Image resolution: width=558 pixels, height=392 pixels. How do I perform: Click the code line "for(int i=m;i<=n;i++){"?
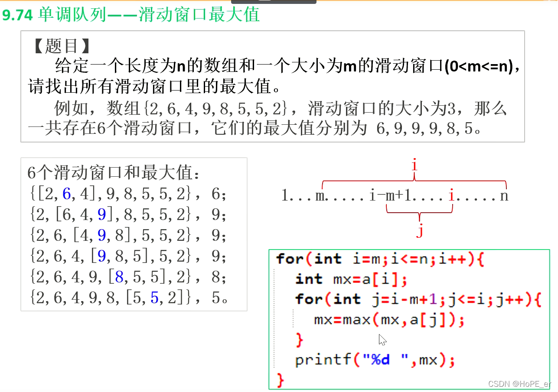(380, 259)
